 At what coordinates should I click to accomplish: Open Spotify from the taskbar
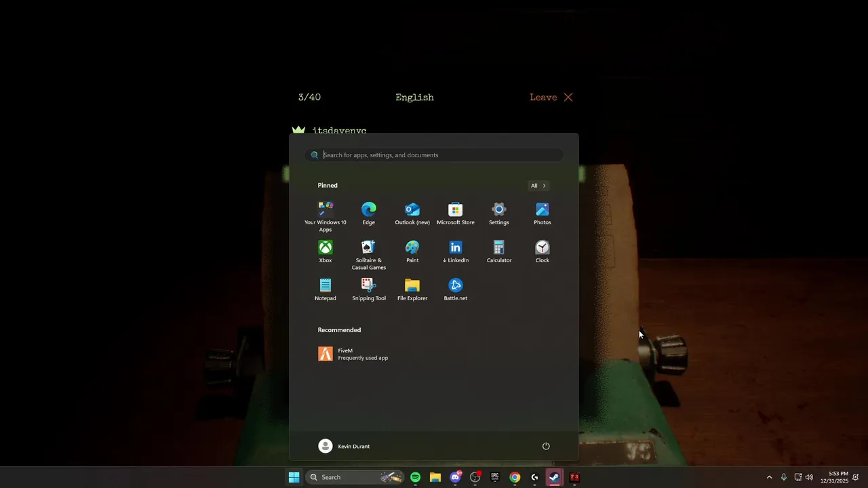click(x=415, y=477)
